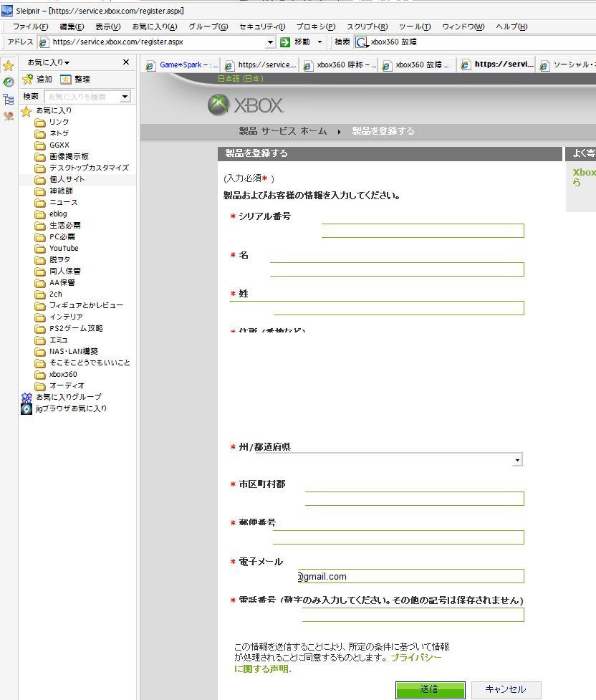Open the favorites search box dropdown arrow
This screenshot has height=700, width=596.
click(125, 97)
